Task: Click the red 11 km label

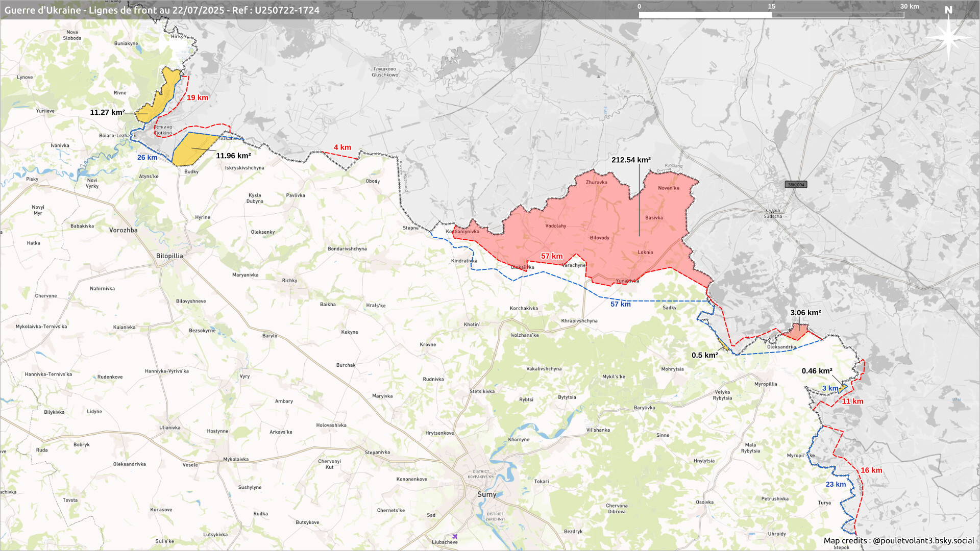Action: (x=852, y=401)
